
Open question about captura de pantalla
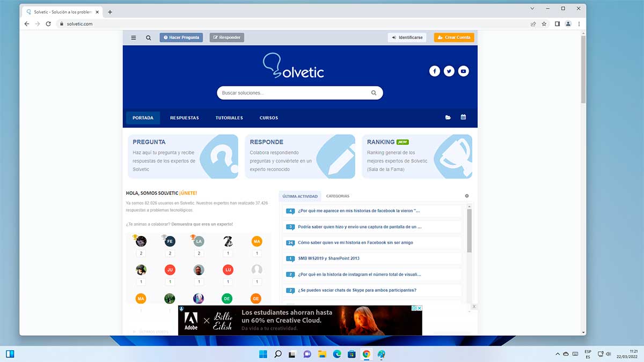click(360, 227)
